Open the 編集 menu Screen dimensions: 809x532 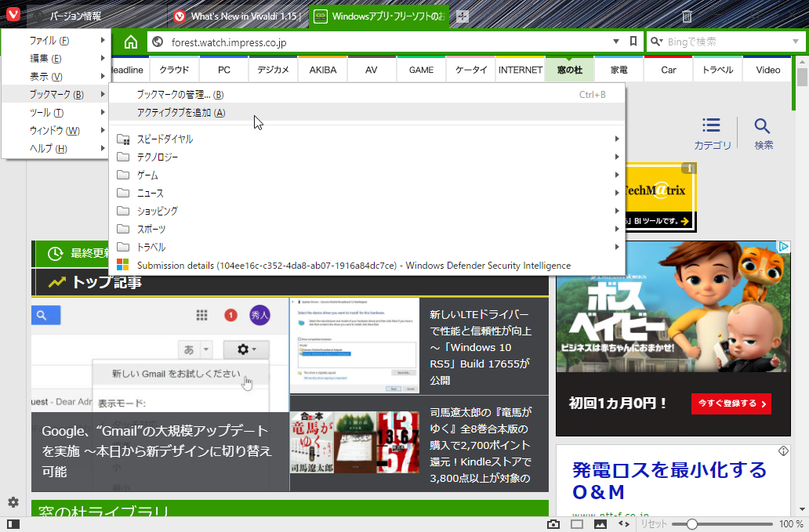coord(55,58)
